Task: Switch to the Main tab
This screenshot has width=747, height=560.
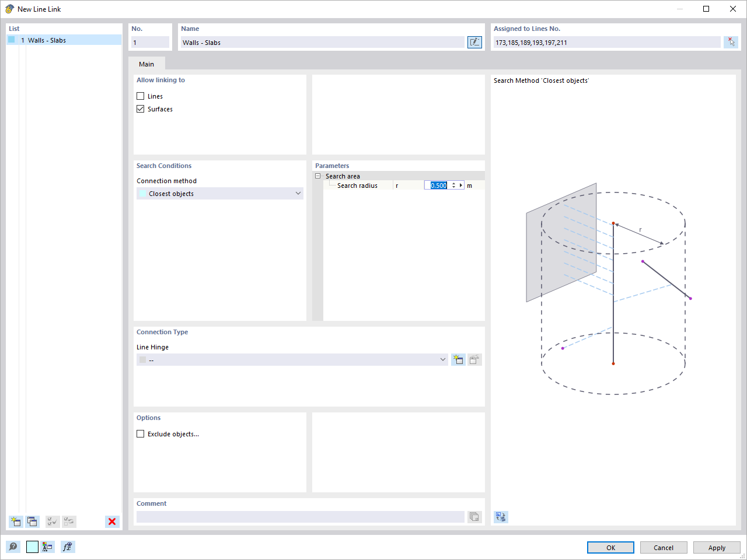Action: pos(146,64)
